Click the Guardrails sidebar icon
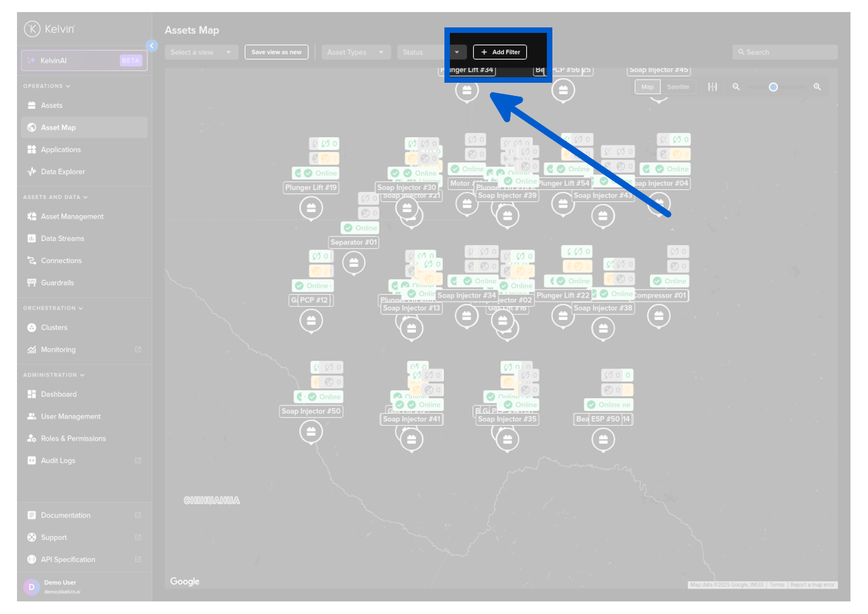 click(32, 283)
